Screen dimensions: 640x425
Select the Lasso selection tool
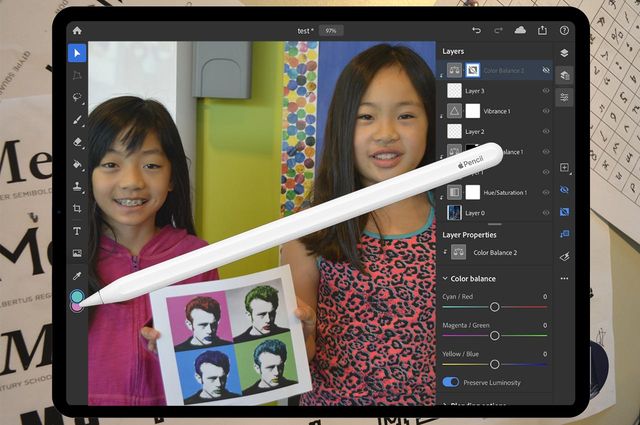(x=77, y=98)
